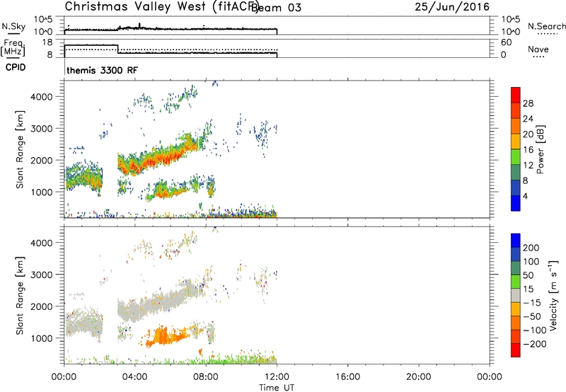Pick the red top segment of the Power colorbar

click(x=516, y=96)
